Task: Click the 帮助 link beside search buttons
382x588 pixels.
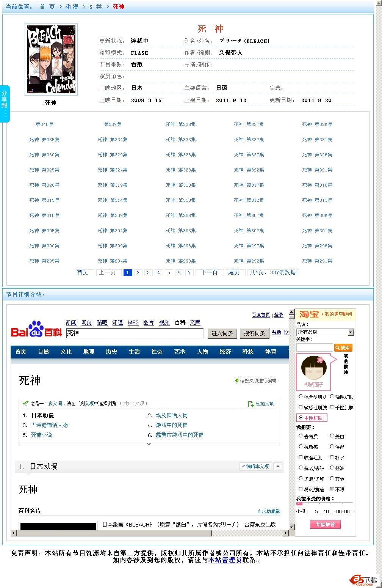Action: [x=276, y=332]
